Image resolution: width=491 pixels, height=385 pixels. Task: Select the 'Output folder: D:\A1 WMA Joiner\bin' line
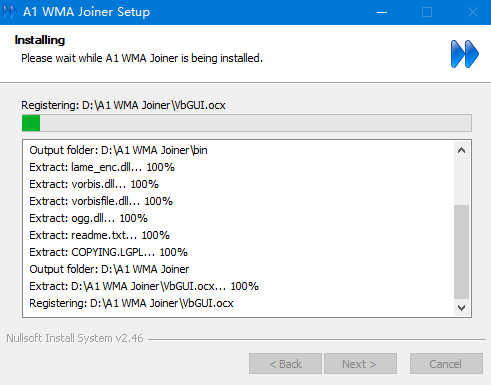(x=118, y=150)
